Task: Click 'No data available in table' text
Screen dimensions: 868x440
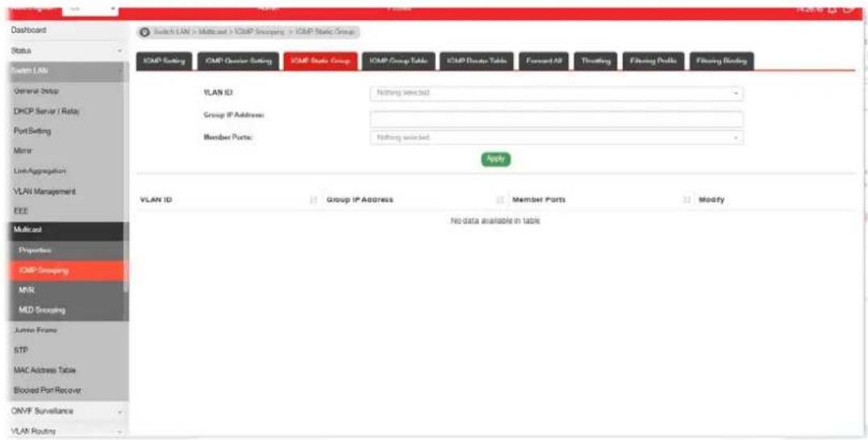Action: coord(495,221)
